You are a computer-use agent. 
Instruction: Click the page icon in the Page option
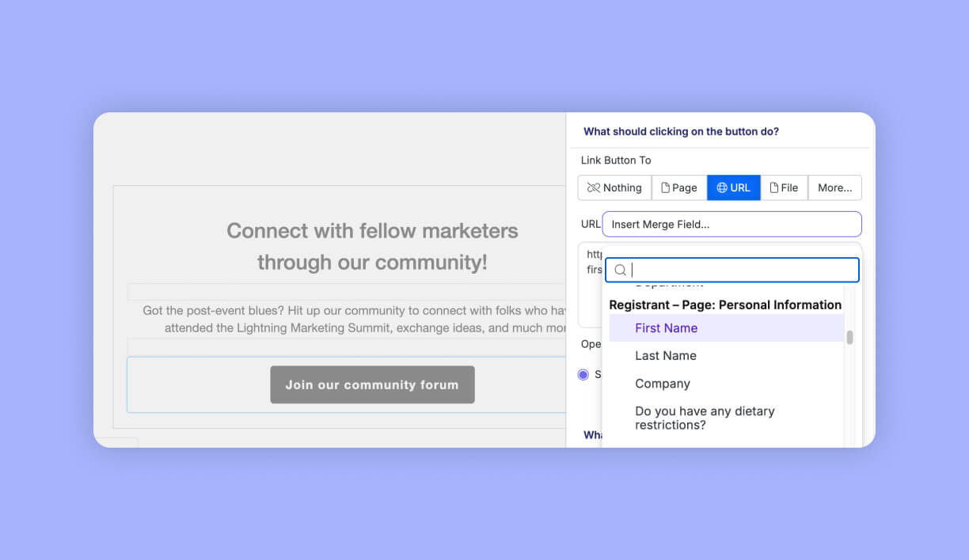[x=665, y=187]
